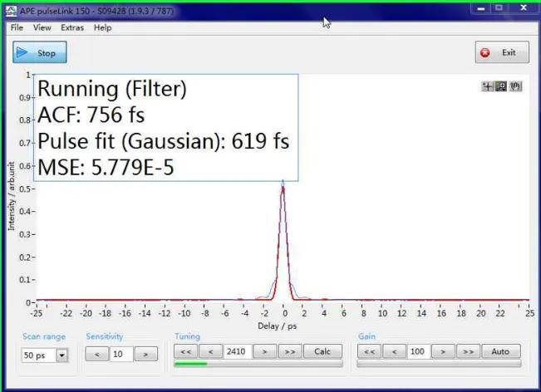Open the Extras menu
541x392 pixels.
click(72, 27)
